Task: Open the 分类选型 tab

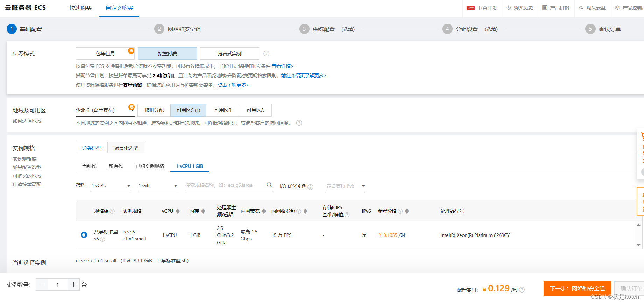Action: [92, 148]
